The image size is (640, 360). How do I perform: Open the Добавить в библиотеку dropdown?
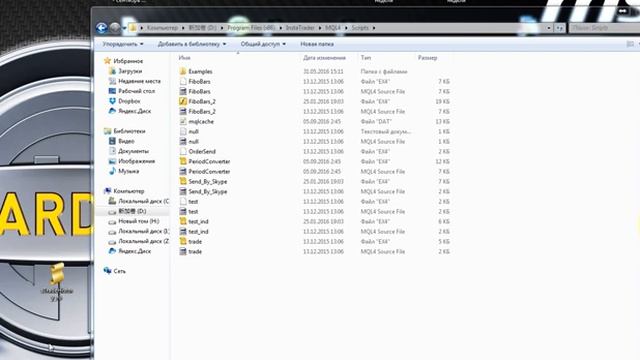[x=192, y=44]
